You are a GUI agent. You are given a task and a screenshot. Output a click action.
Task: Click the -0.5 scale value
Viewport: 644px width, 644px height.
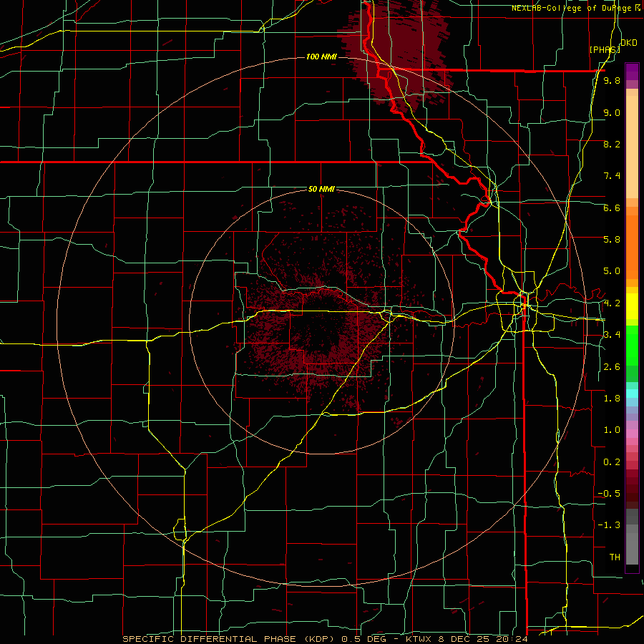pos(609,494)
